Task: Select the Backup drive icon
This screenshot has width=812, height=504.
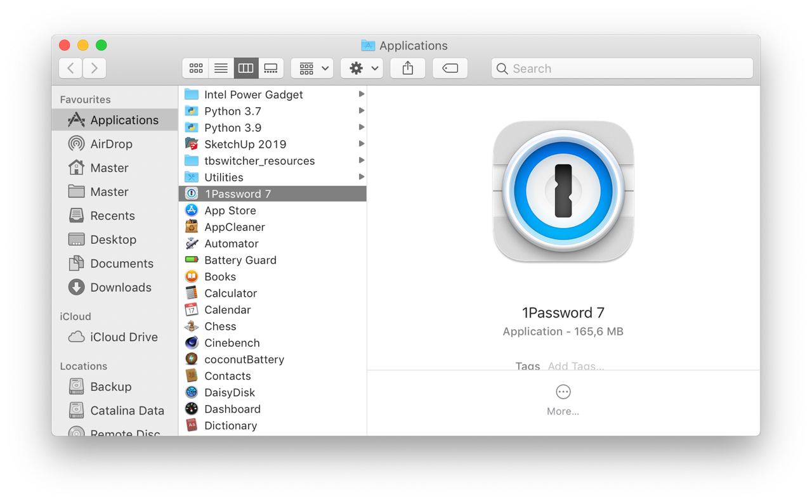Action: point(76,387)
